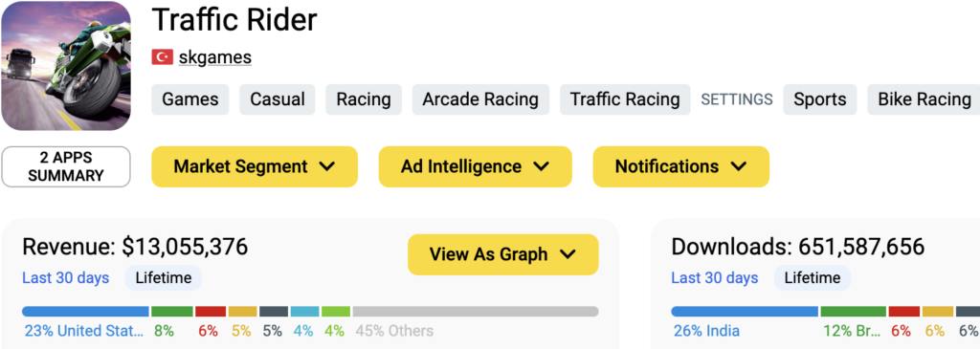This screenshot has width=980, height=349.
Task: Expand the View As Graph dropdown
Action: coord(503,254)
